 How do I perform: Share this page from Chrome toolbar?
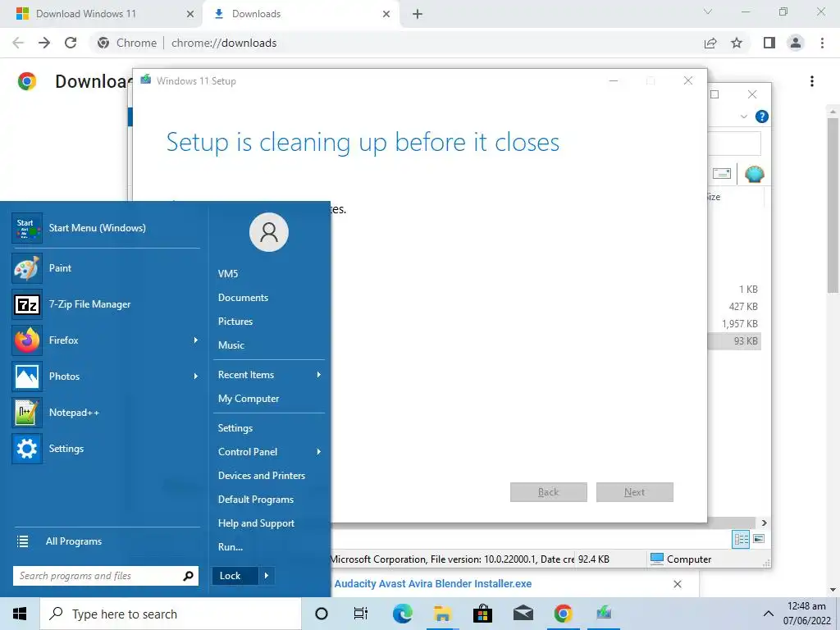(710, 43)
